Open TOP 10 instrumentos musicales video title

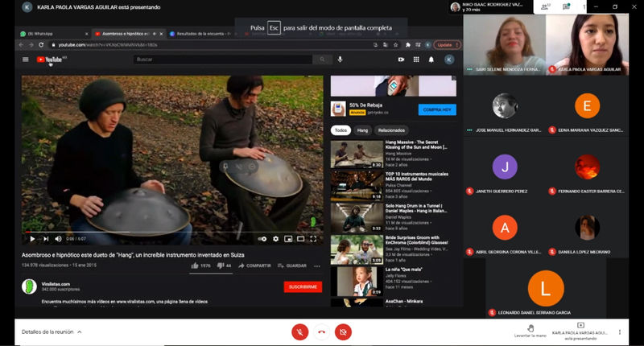pyautogui.click(x=416, y=176)
